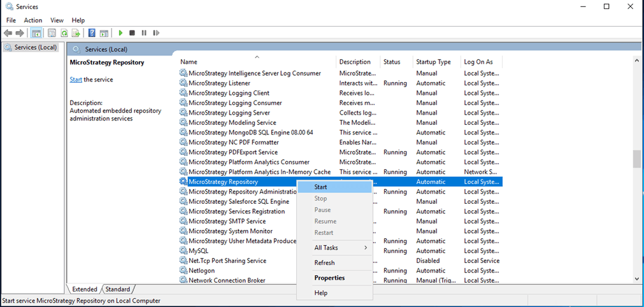Choose Refresh in the context menu
644x307 pixels.
(x=334, y=262)
